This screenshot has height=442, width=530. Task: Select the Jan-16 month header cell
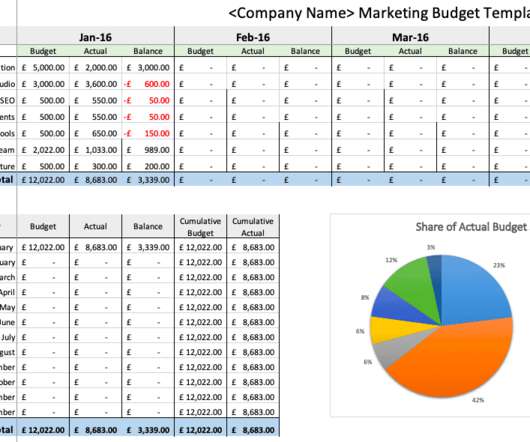coord(95,37)
